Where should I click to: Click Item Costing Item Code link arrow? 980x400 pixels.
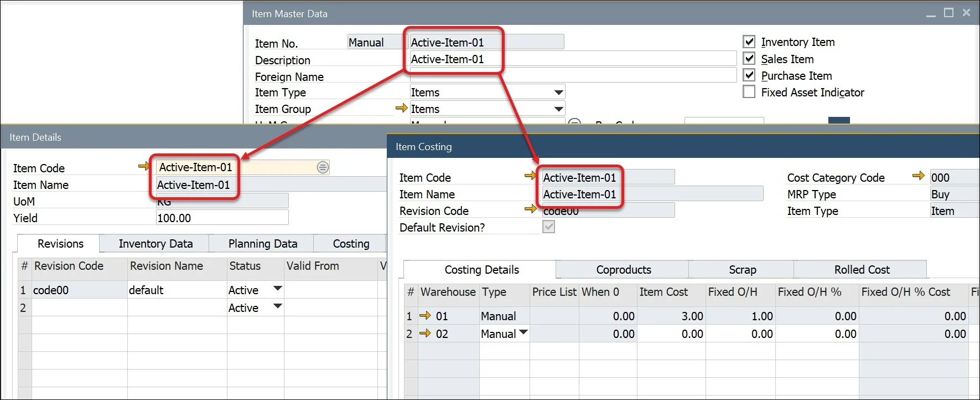[530, 176]
